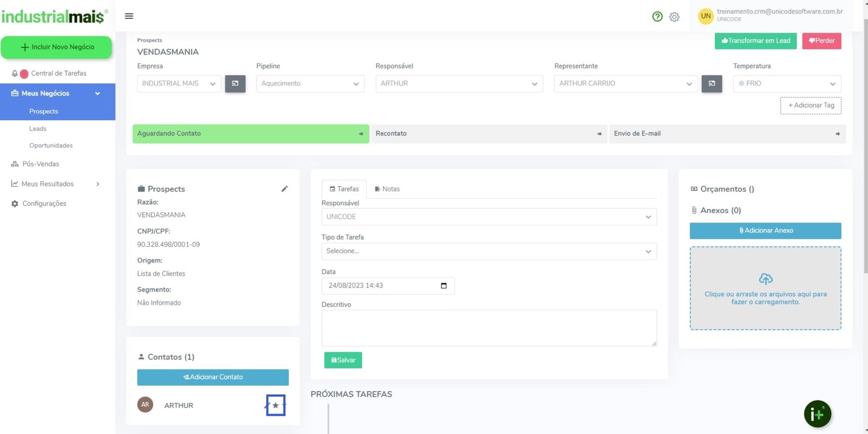Open the date picker calendar icon
Image resolution: width=868 pixels, height=434 pixels.
[x=444, y=286]
